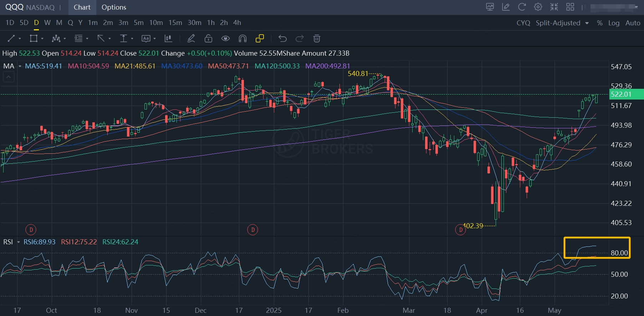Toggle drawings visibility eye icon
644x316 pixels.
(225, 39)
